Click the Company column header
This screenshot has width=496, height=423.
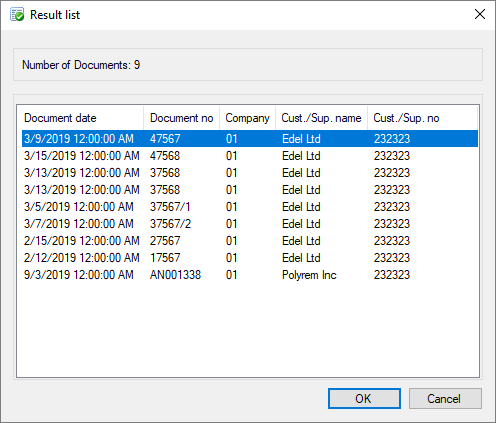pos(248,118)
